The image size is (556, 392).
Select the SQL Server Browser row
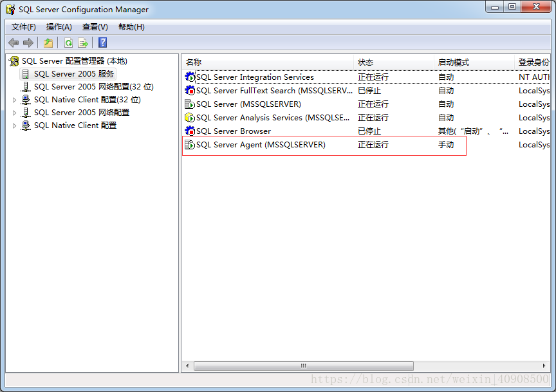(x=366, y=131)
